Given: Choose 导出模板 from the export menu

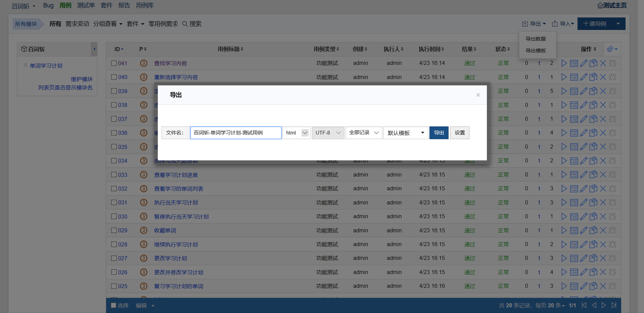Looking at the screenshot, I should click(x=536, y=50).
